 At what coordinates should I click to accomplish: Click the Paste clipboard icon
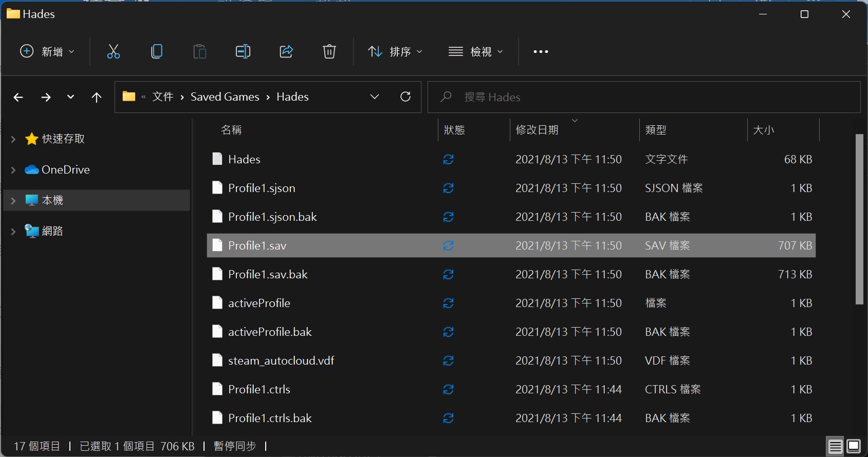point(200,51)
